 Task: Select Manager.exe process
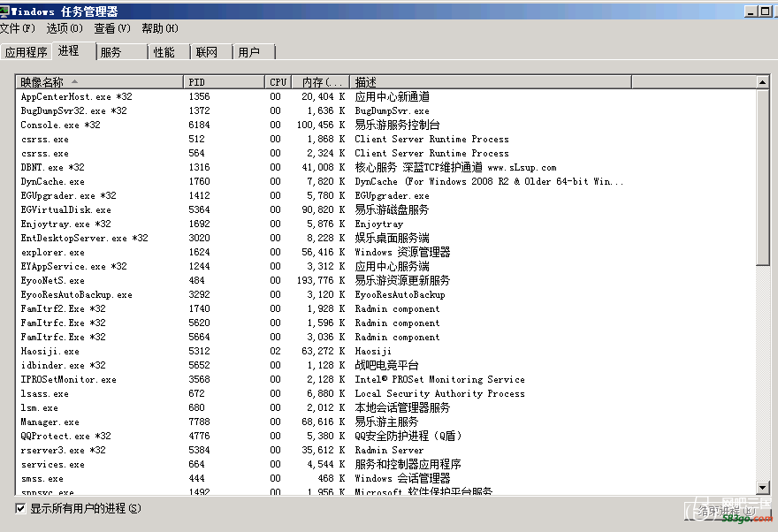point(386,422)
